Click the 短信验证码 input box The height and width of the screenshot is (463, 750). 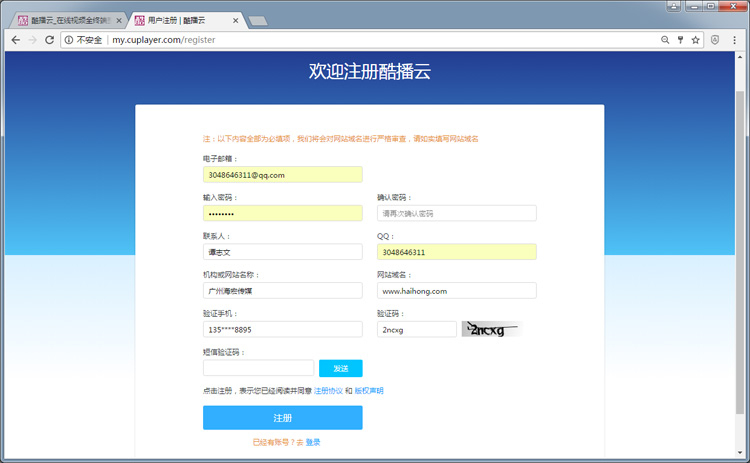click(x=258, y=368)
